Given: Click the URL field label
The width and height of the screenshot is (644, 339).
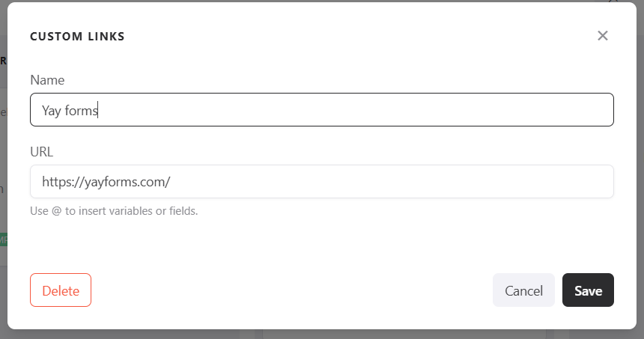Looking at the screenshot, I should point(42,152).
